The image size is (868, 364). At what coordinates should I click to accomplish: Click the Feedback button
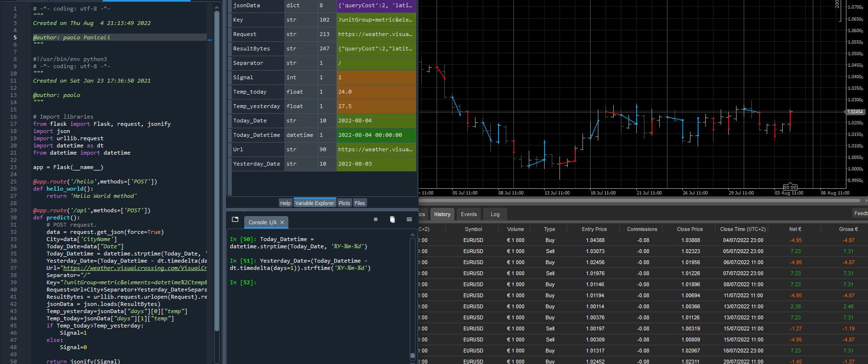(860, 214)
